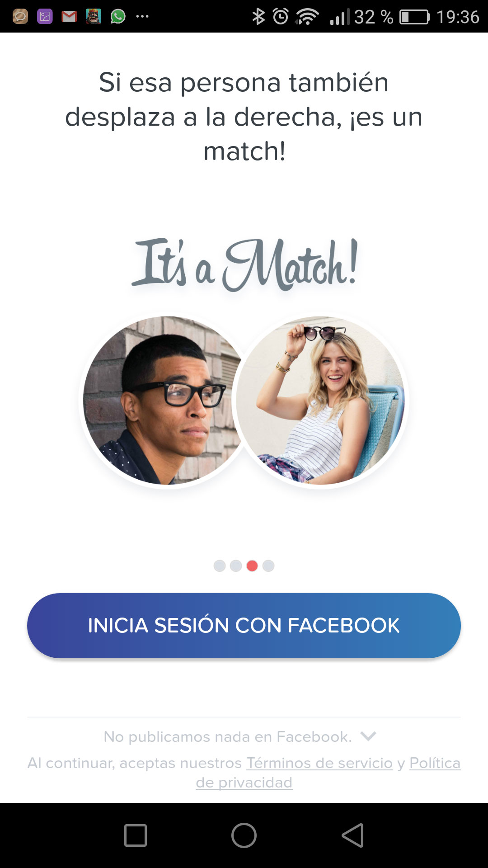Log in with INICIA SESIÓN CON FACEBOOK
This screenshot has height=868, width=488.
pos(244,626)
